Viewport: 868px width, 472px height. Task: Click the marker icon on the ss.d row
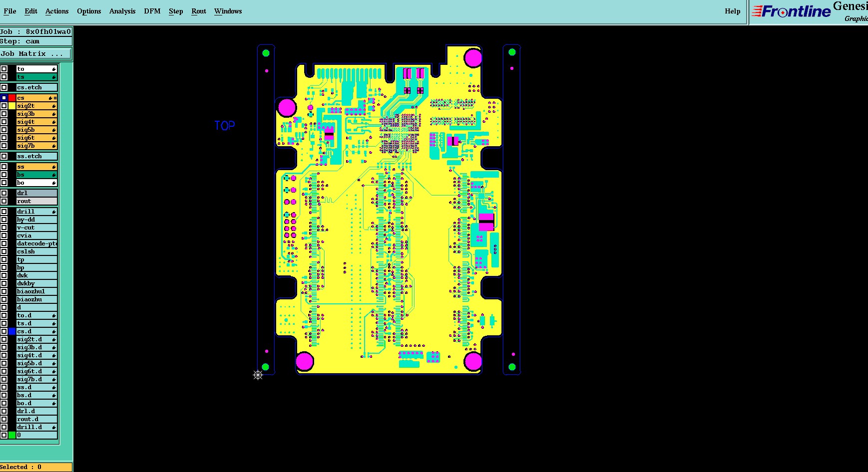54,388
